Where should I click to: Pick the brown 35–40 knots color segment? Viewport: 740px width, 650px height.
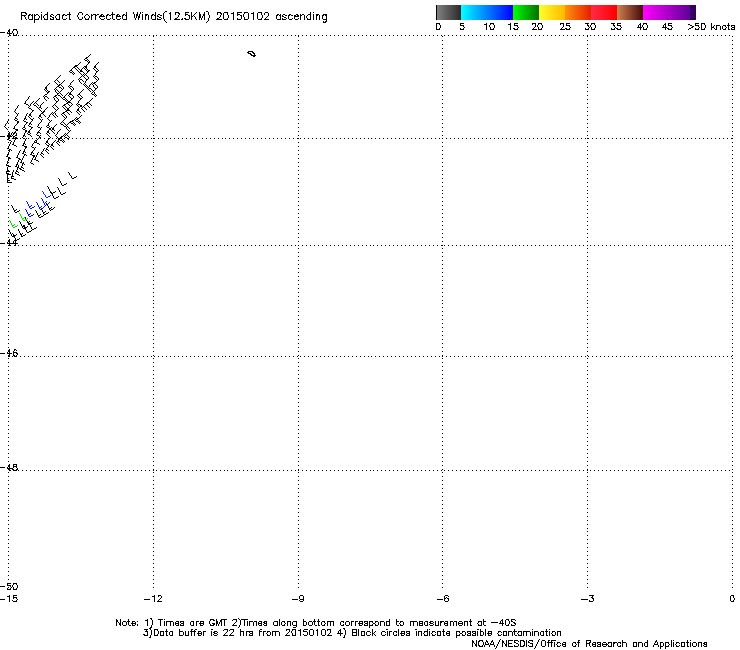(x=630, y=12)
